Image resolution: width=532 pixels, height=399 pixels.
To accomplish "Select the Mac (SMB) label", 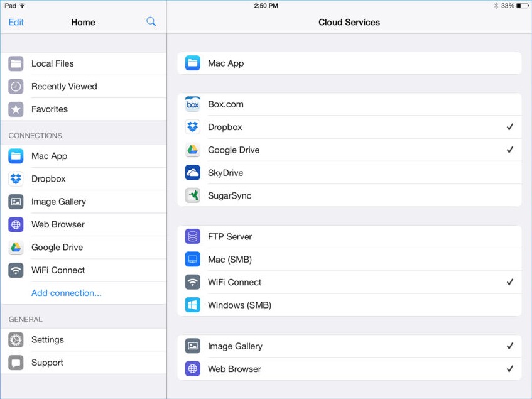I will click(230, 260).
